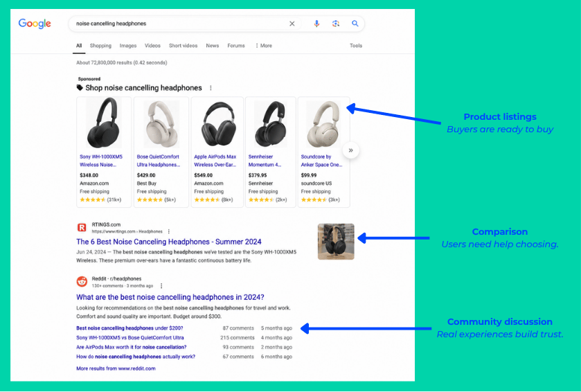Open the Sennheiser Momentum 4 product image
This screenshot has width=581, height=392.
click(x=271, y=124)
